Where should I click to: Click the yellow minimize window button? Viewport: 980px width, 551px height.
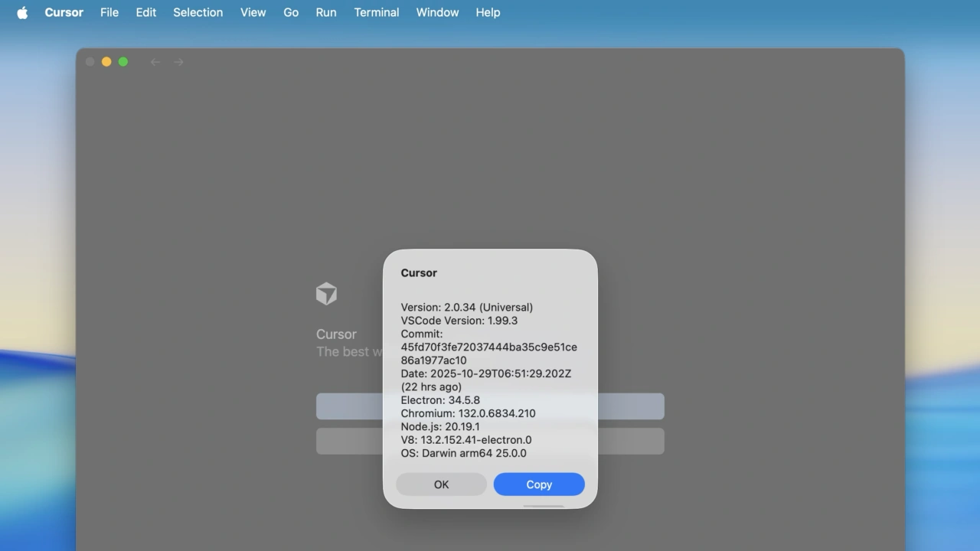106,62
